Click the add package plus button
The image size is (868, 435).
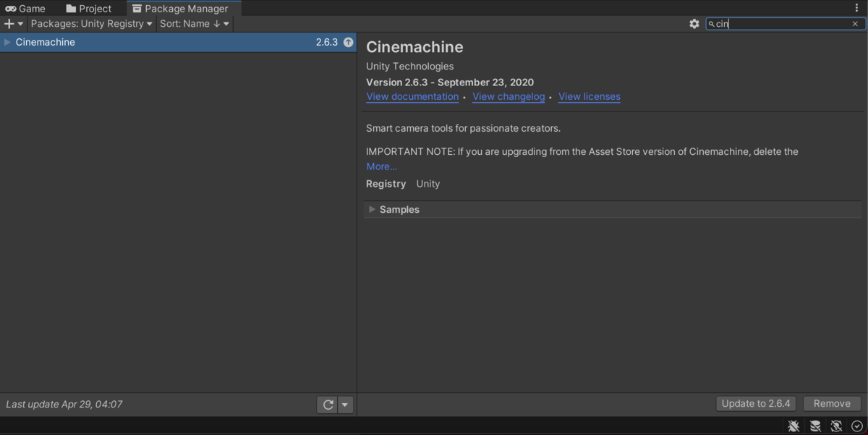pos(14,24)
